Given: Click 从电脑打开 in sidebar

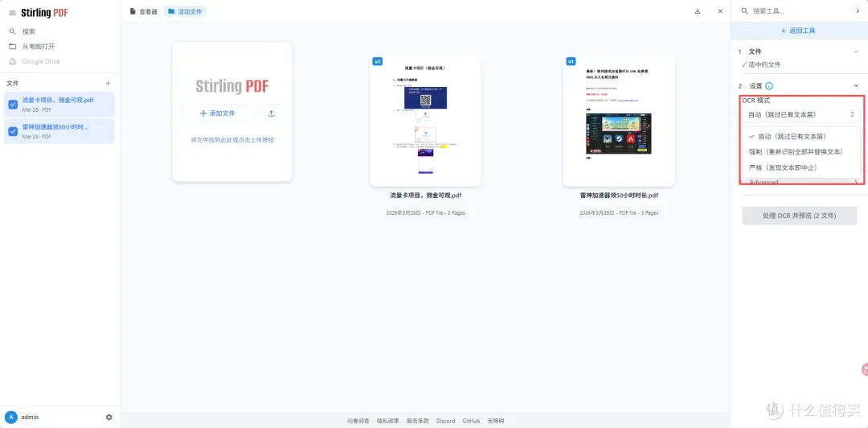Looking at the screenshot, I should [39, 47].
